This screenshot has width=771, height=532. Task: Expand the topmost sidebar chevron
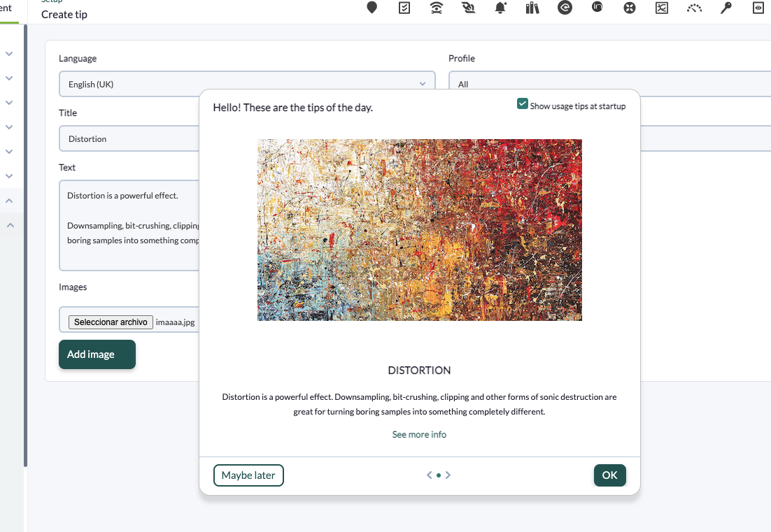(x=9, y=54)
